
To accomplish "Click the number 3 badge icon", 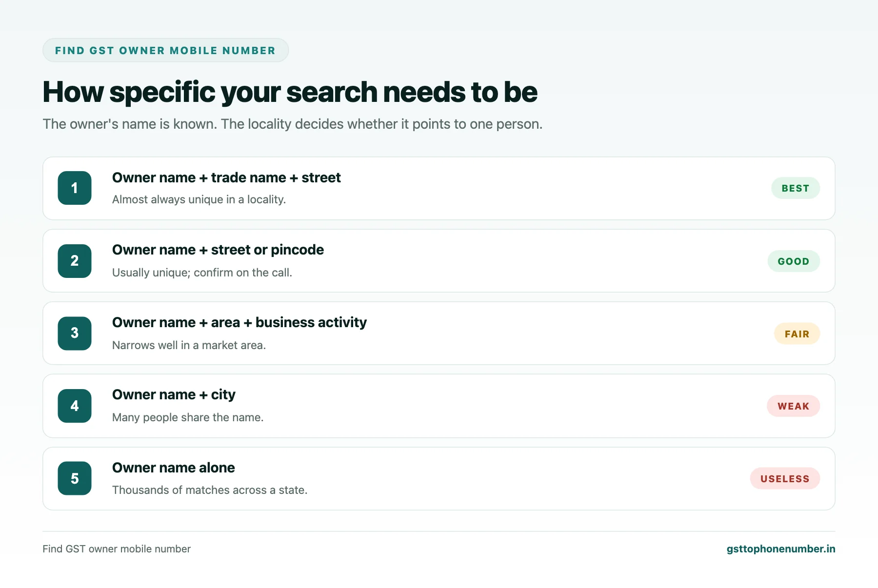I will point(75,333).
